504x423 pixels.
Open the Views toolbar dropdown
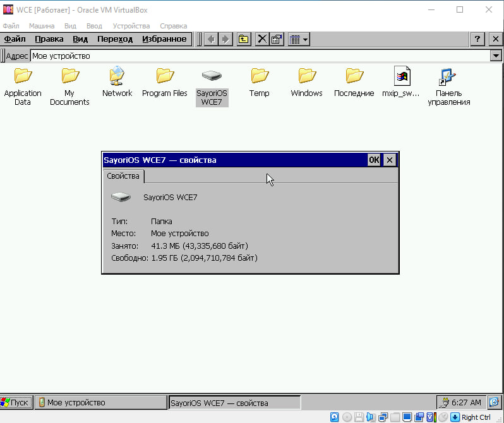(x=299, y=39)
